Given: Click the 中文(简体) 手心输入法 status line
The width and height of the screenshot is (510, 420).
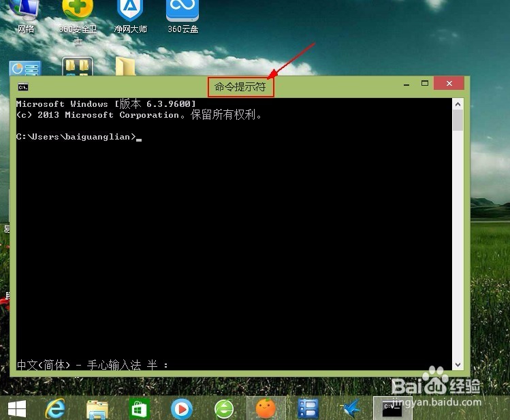Looking at the screenshot, I should (93, 365).
